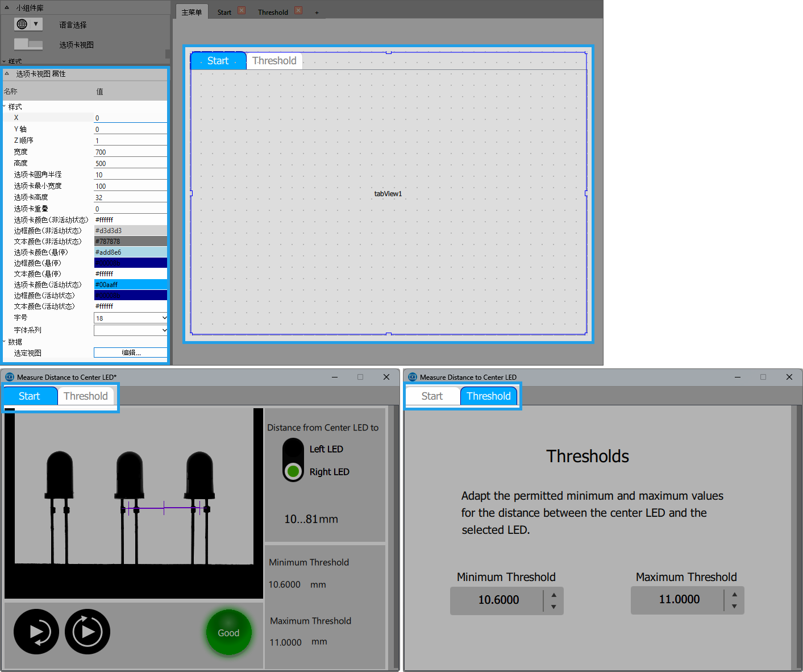Open the empty font family dropdown
The height and width of the screenshot is (672, 803).
tap(130, 330)
